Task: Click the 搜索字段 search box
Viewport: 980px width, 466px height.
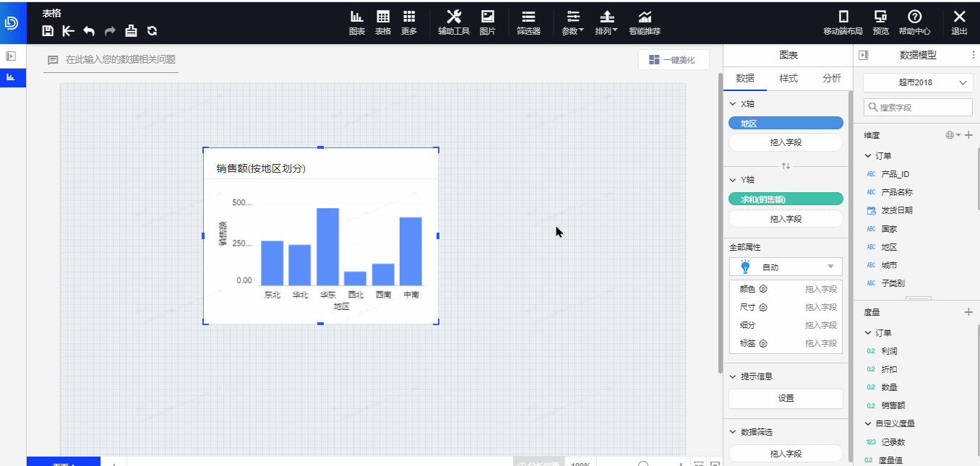Action: (918, 107)
